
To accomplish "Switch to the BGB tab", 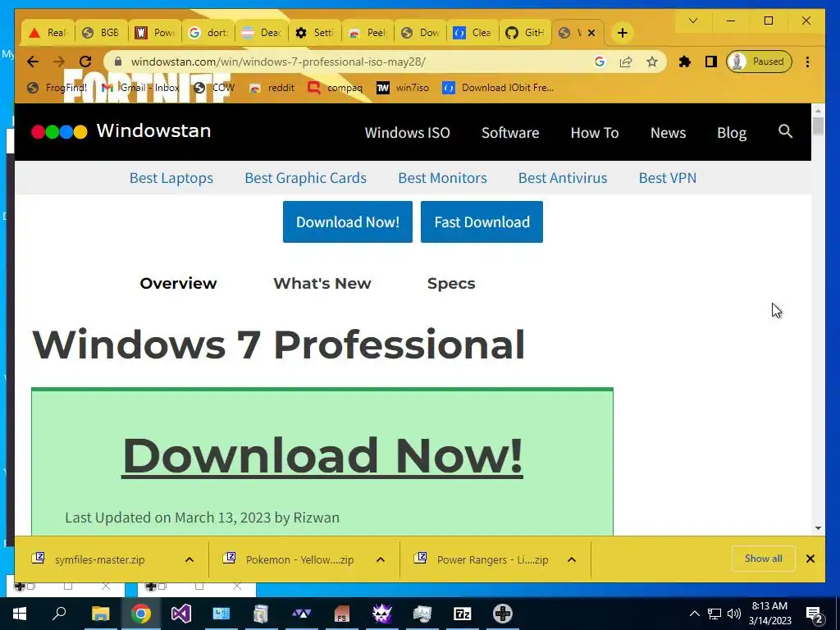I will coord(102,33).
